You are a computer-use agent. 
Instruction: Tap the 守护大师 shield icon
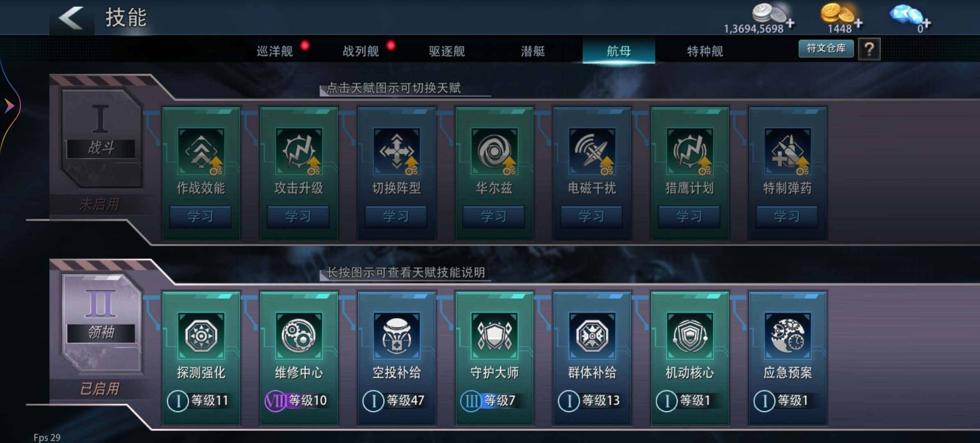(x=494, y=336)
